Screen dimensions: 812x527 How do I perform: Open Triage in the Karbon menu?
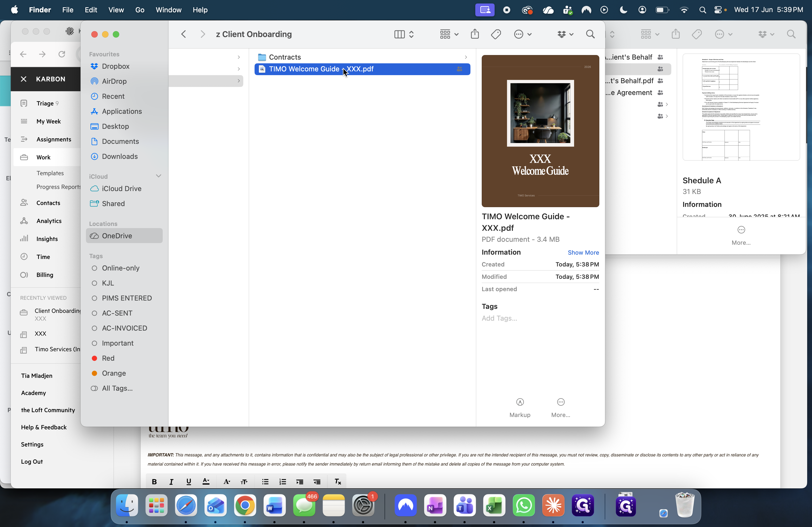(x=45, y=103)
